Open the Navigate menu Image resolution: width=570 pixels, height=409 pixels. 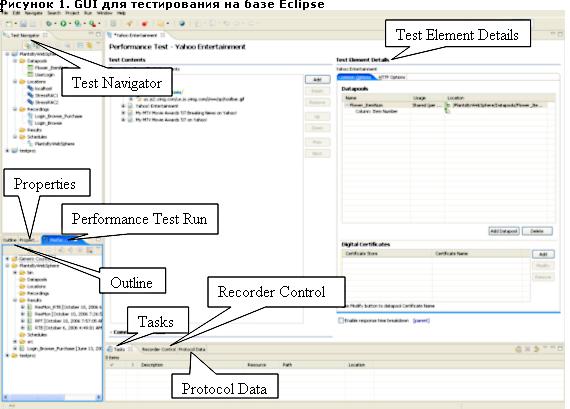[x=33, y=13]
